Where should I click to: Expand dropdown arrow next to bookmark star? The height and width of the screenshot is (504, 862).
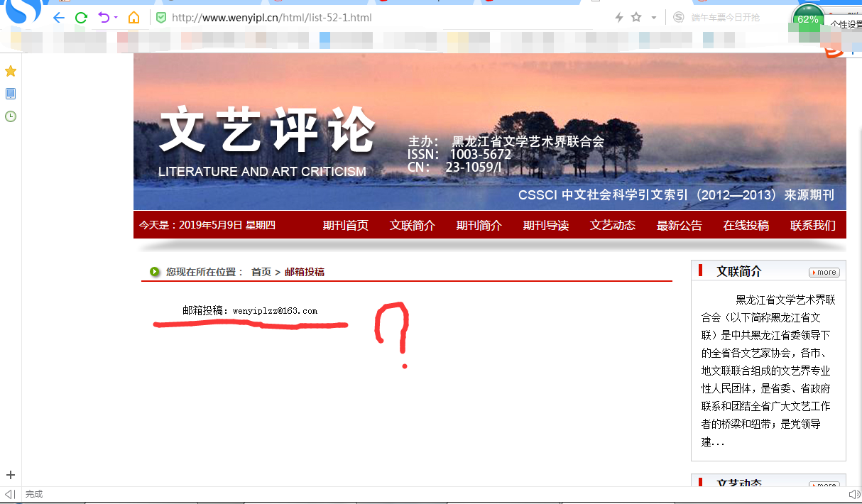653,18
